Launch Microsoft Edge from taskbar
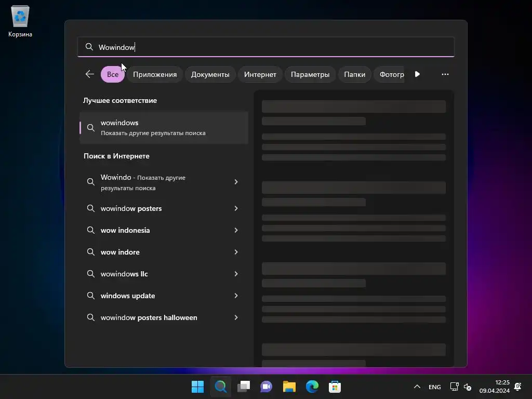Image resolution: width=532 pixels, height=399 pixels. [x=312, y=387]
